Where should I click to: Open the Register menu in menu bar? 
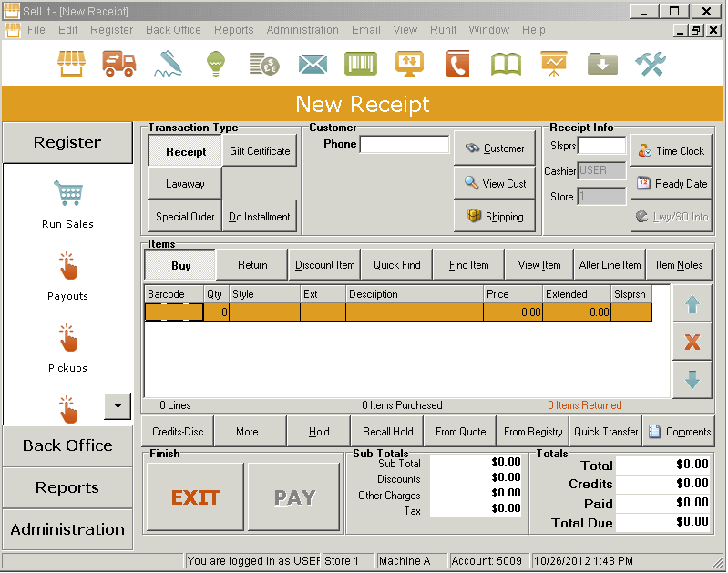111,30
